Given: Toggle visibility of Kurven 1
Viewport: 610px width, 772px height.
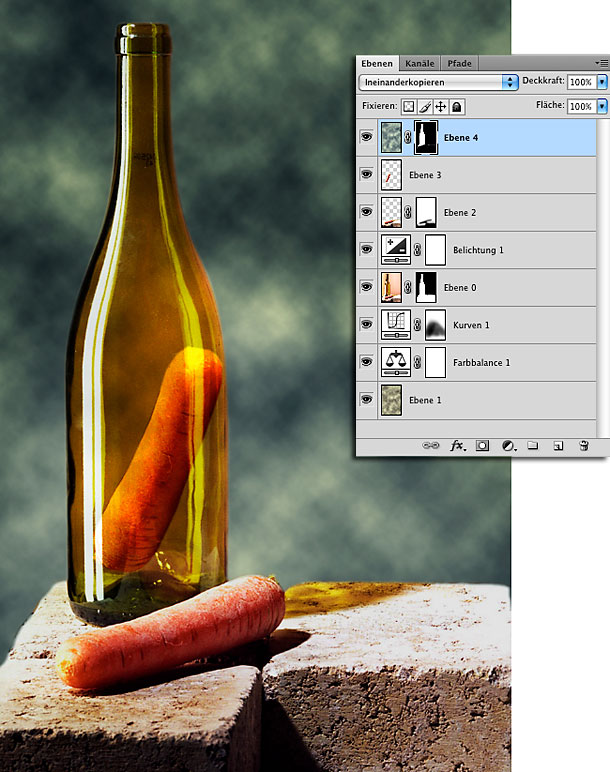Looking at the screenshot, I should click(366, 323).
